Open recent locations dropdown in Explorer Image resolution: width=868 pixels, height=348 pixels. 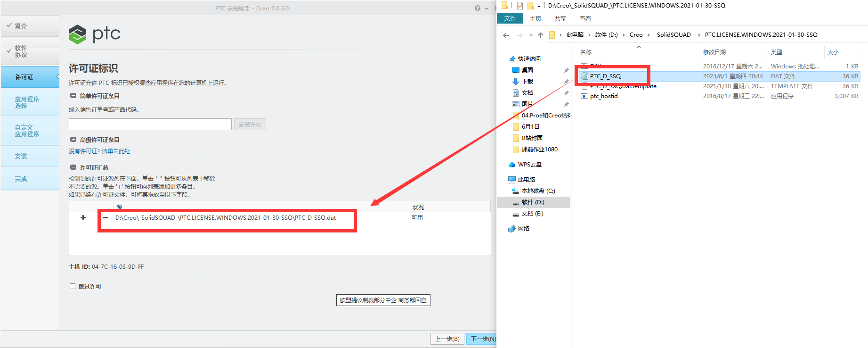click(531, 35)
